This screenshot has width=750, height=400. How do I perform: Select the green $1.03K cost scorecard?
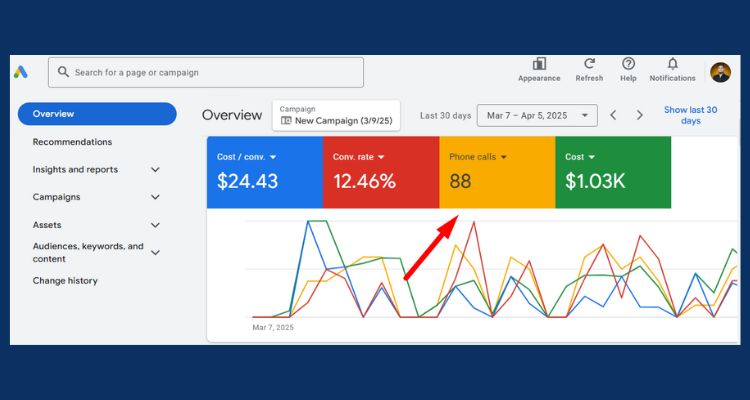[x=613, y=172]
